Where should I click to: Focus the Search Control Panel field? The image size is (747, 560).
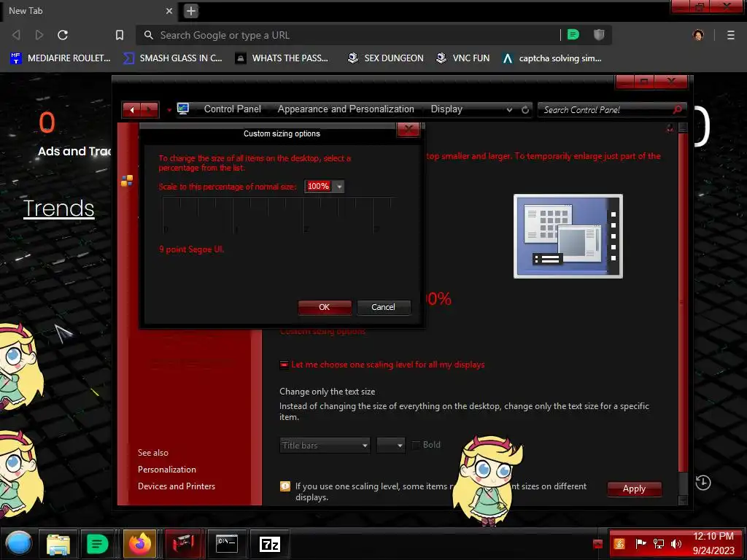605,109
